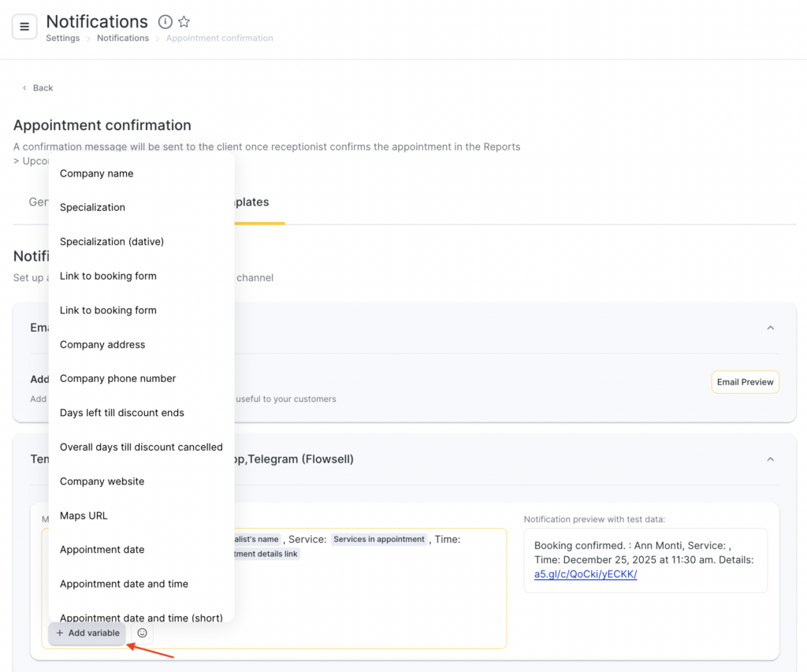Open the a5.gl preview link

click(x=585, y=574)
